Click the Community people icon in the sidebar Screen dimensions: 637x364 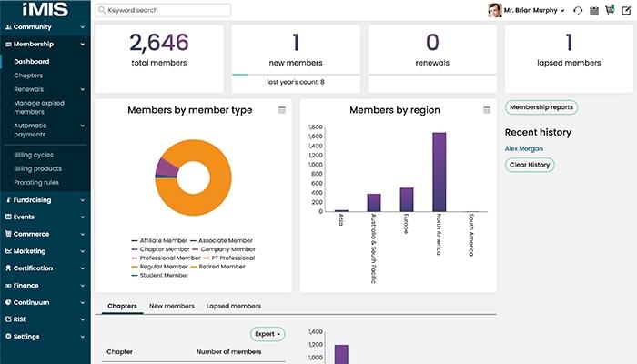click(8, 27)
